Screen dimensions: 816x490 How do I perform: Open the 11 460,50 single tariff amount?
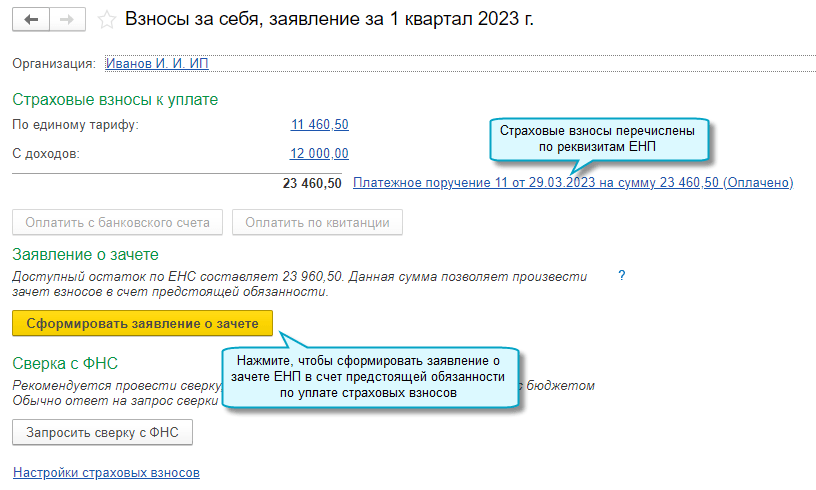(x=319, y=125)
